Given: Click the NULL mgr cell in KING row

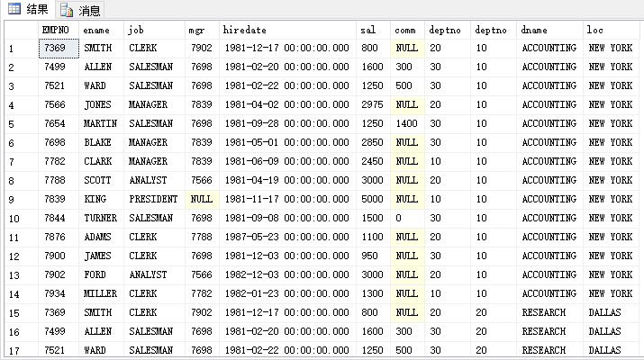Looking at the screenshot, I should click(202, 200).
